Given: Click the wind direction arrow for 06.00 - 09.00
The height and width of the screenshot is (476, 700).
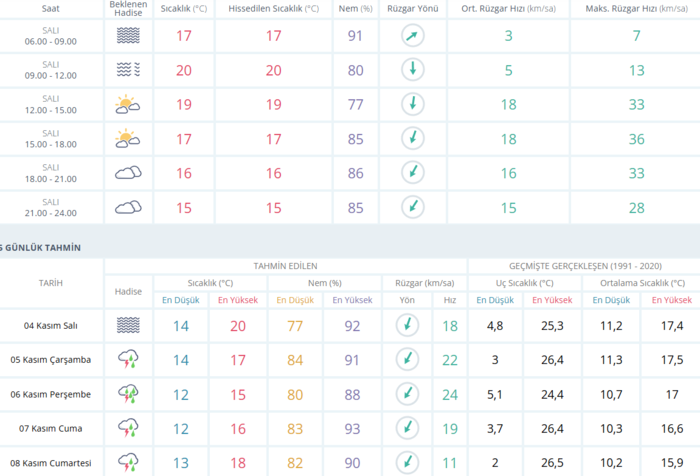Looking at the screenshot, I should click(412, 36).
